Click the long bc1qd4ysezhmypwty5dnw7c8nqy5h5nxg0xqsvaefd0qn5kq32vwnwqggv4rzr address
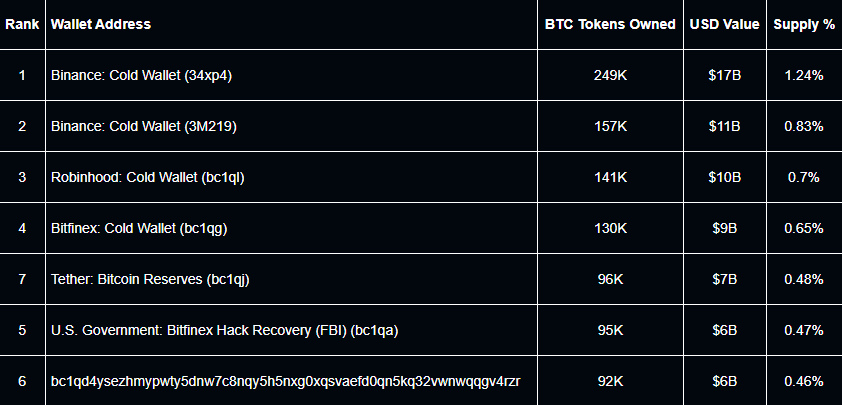The width and height of the screenshot is (842, 405). point(286,381)
